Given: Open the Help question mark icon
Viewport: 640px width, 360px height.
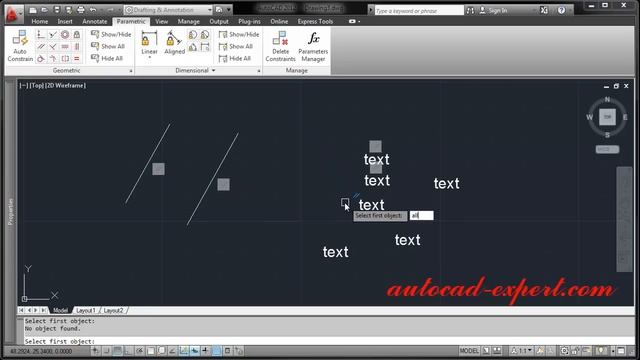Looking at the screenshot, I should click(562, 10).
